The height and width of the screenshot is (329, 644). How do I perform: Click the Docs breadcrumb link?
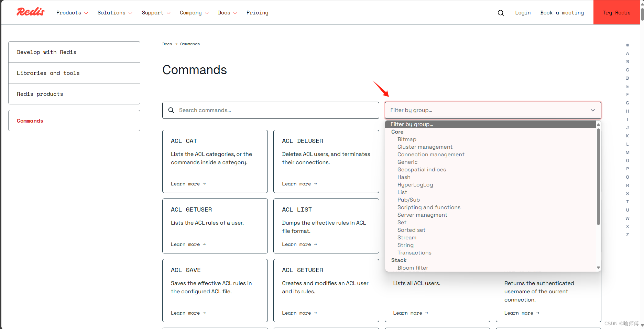[167, 44]
